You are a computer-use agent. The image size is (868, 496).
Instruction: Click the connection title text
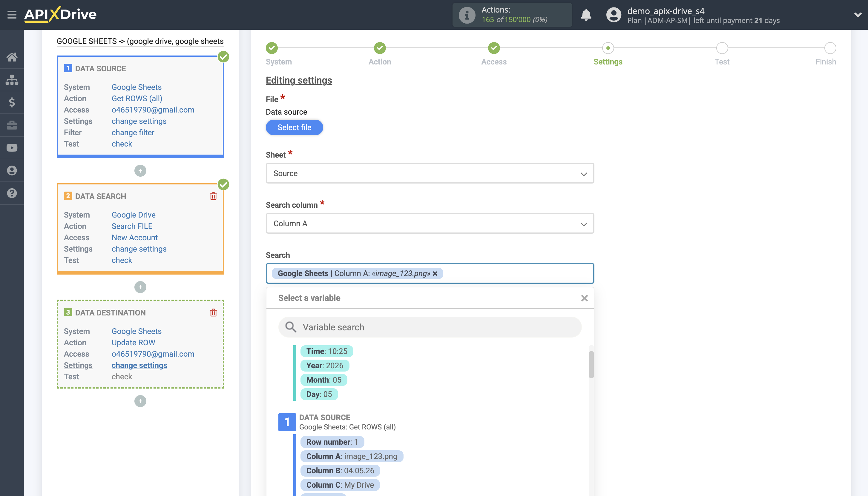click(x=140, y=41)
